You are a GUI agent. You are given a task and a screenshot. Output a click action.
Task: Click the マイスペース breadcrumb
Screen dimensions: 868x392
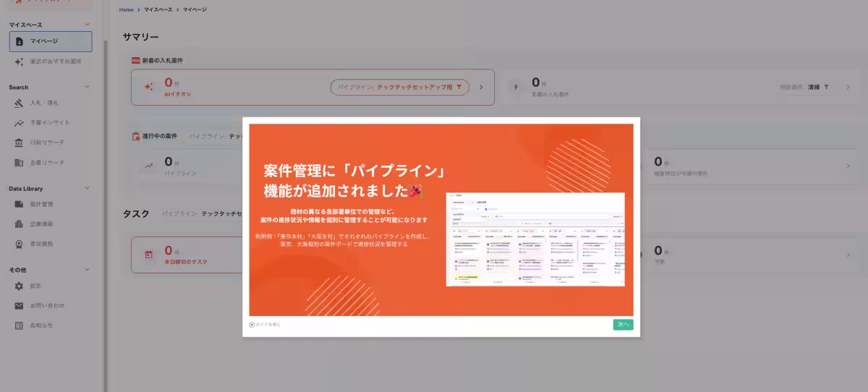click(x=158, y=9)
